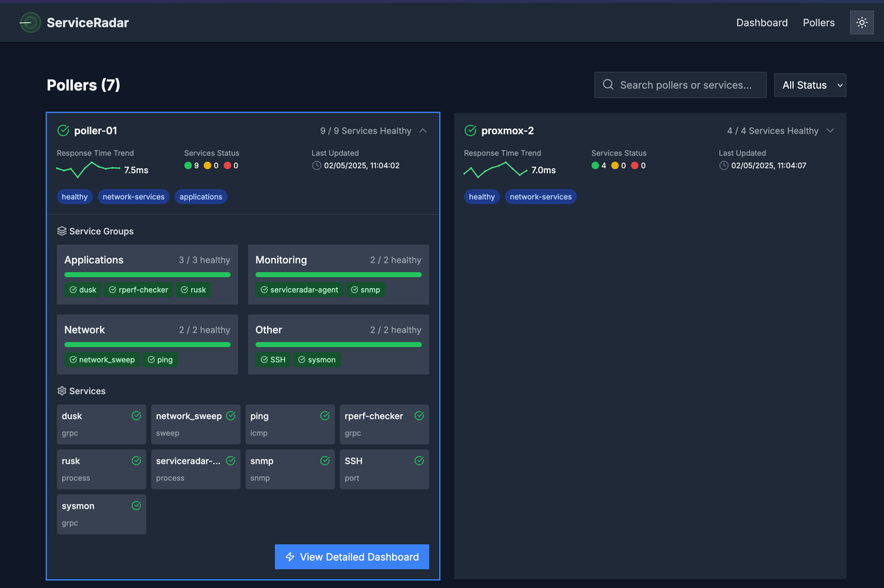Click the '4 / 4 Services Healthy' text

pyautogui.click(x=773, y=131)
